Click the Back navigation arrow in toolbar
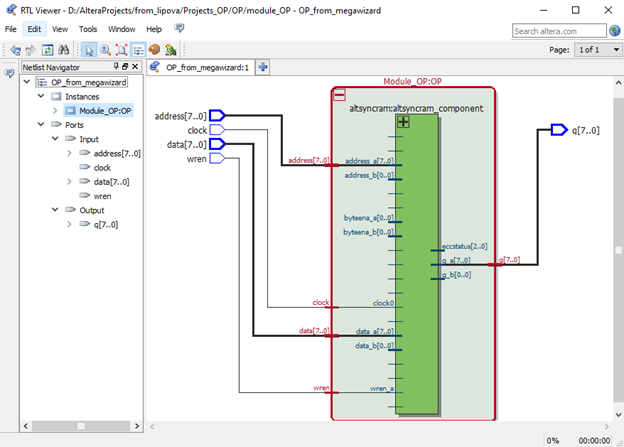Image resolution: width=624 pixels, height=447 pixels. pos(13,49)
